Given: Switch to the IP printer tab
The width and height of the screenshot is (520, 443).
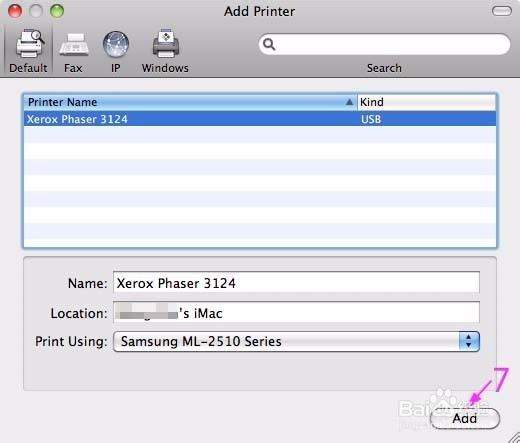Looking at the screenshot, I should (x=116, y=51).
